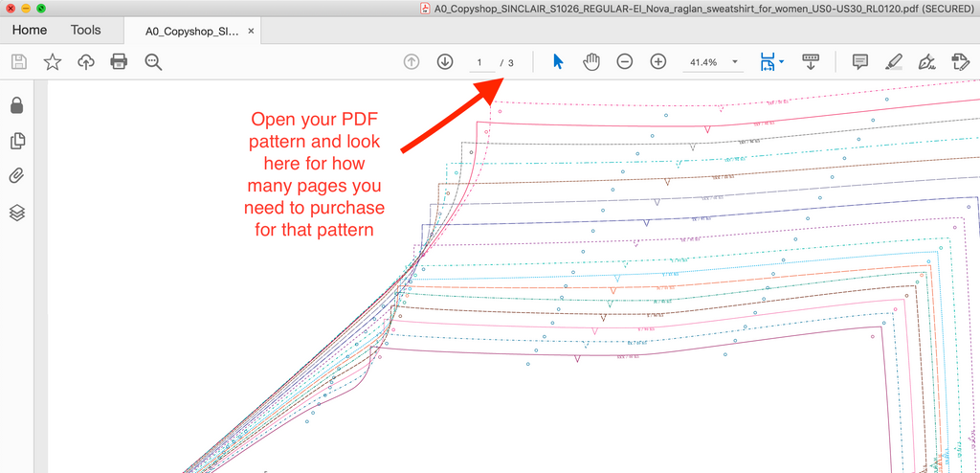Add a comment with the sticky note icon
980x473 pixels.
pyautogui.click(x=860, y=62)
